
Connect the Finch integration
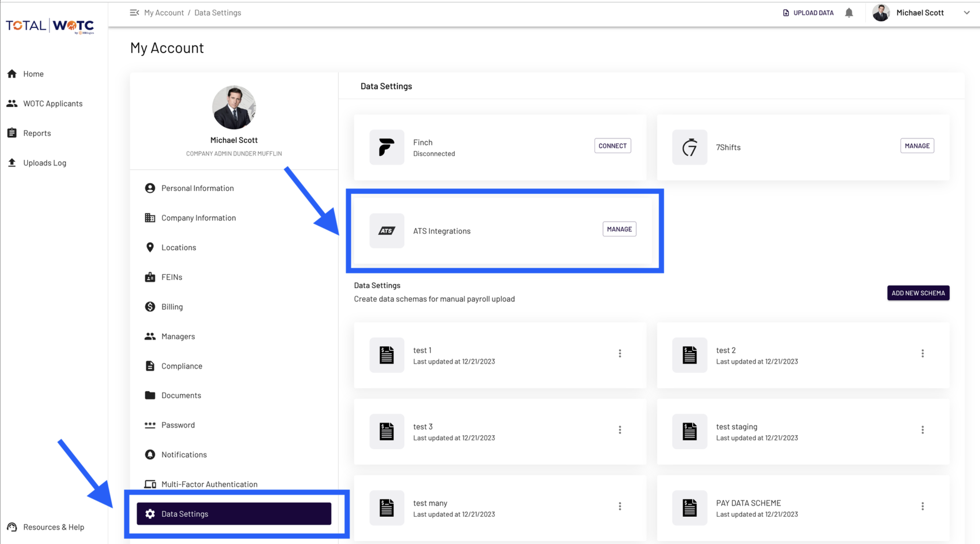(x=612, y=146)
